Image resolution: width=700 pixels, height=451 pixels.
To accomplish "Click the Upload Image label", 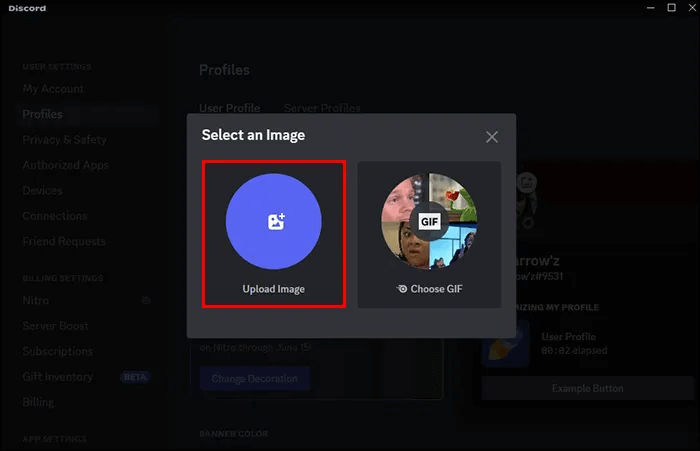I will (274, 289).
